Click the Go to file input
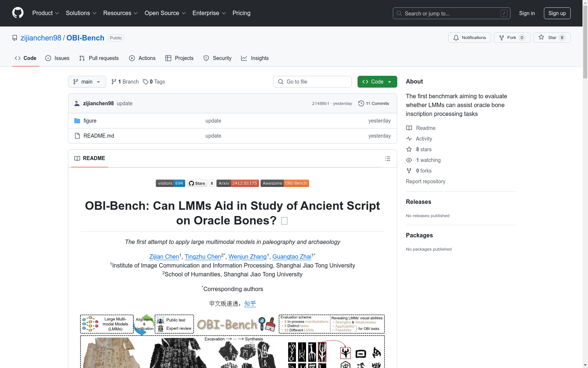Image resolution: width=588 pixels, height=368 pixels. tap(312, 82)
